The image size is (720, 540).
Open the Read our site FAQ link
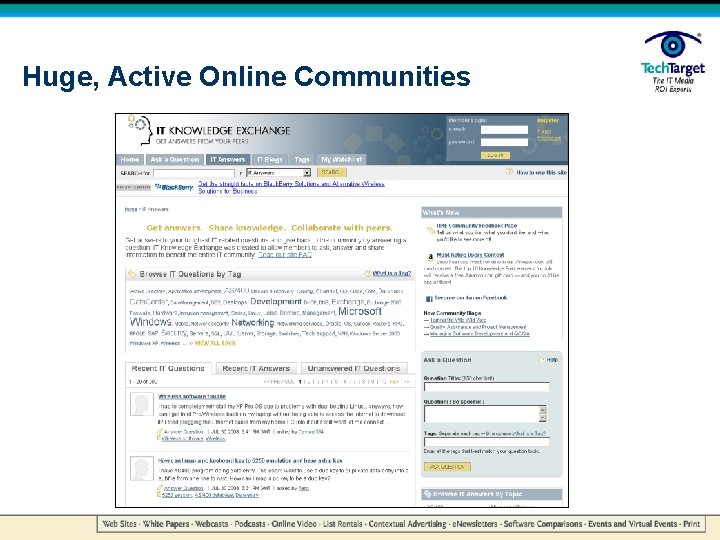(x=285, y=255)
